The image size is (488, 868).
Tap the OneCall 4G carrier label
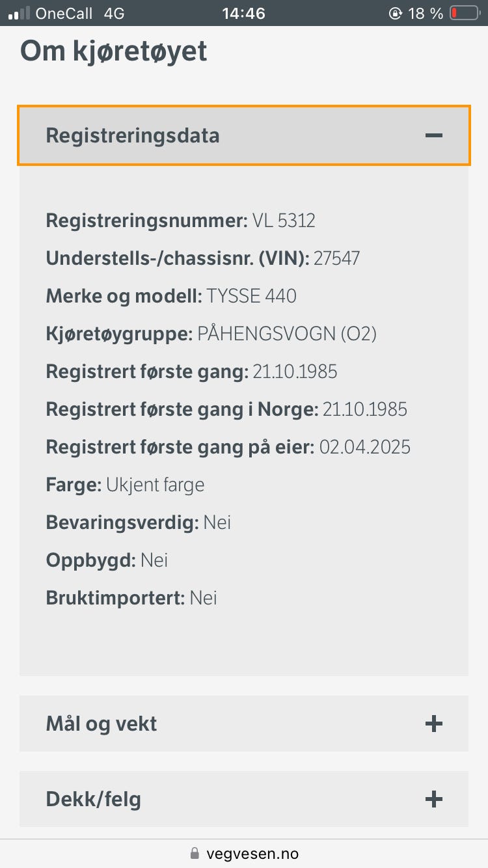[x=79, y=13]
